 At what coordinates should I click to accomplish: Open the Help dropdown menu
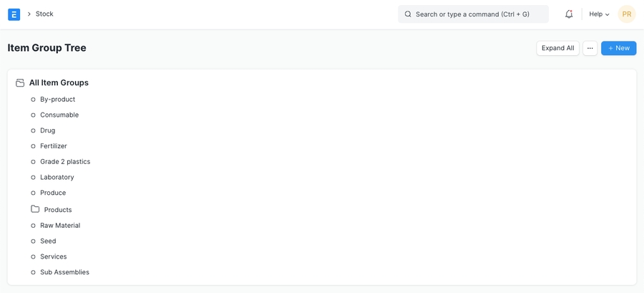pos(599,14)
